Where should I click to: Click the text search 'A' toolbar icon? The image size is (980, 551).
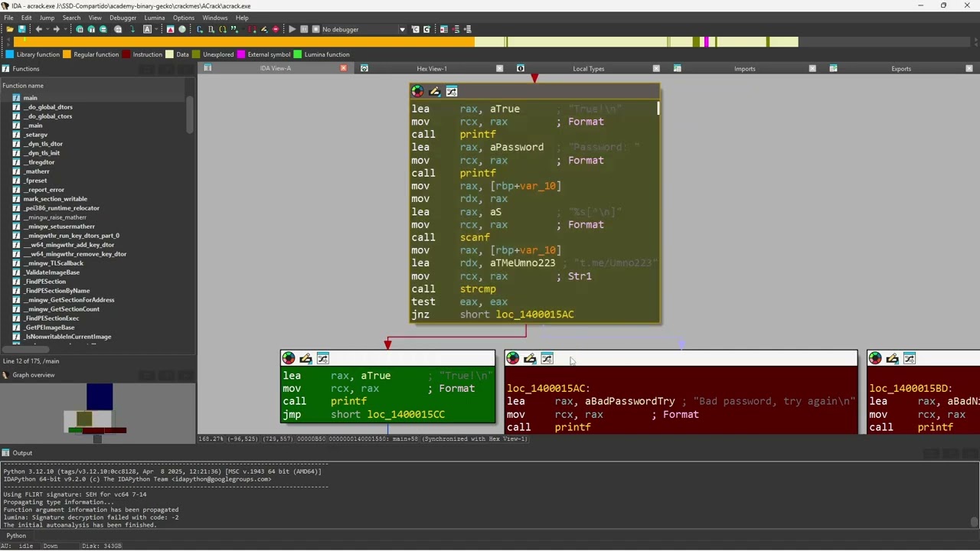[x=148, y=29]
